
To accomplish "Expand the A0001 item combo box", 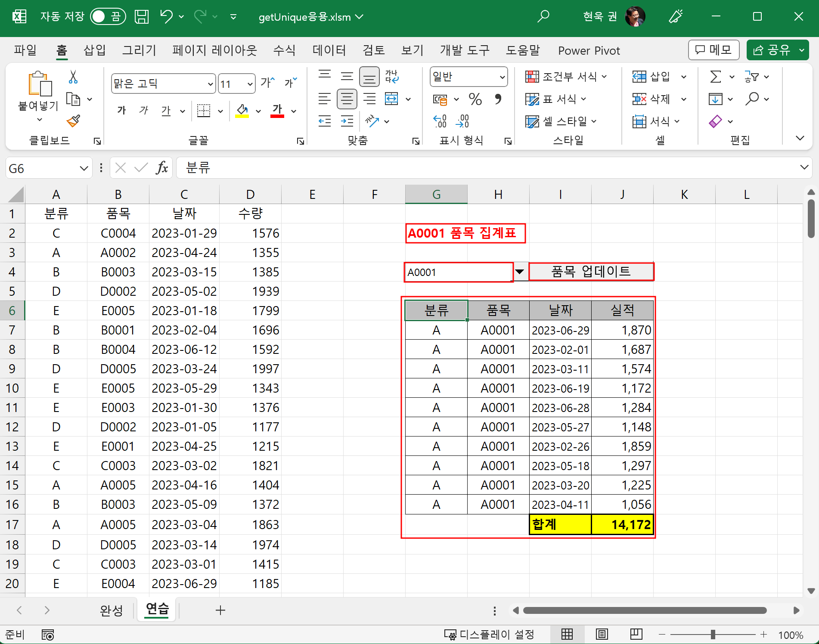I will [520, 272].
